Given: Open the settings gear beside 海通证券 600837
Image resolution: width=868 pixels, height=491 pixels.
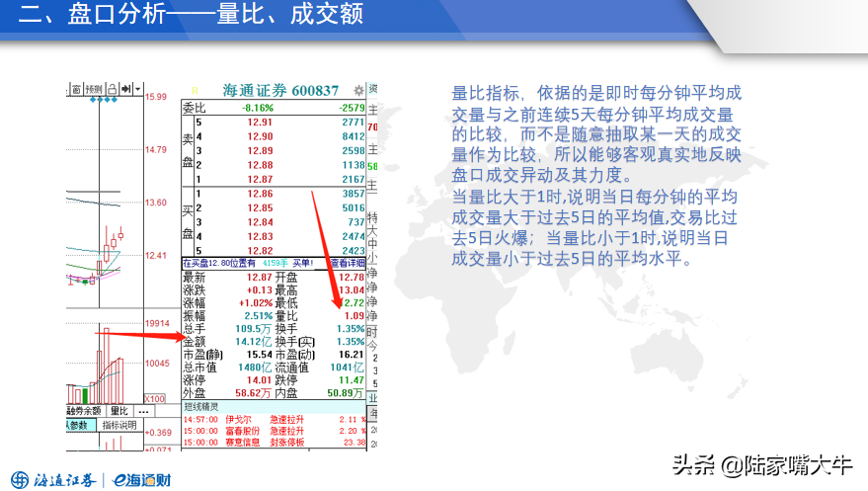Looking at the screenshot, I should click(x=358, y=90).
